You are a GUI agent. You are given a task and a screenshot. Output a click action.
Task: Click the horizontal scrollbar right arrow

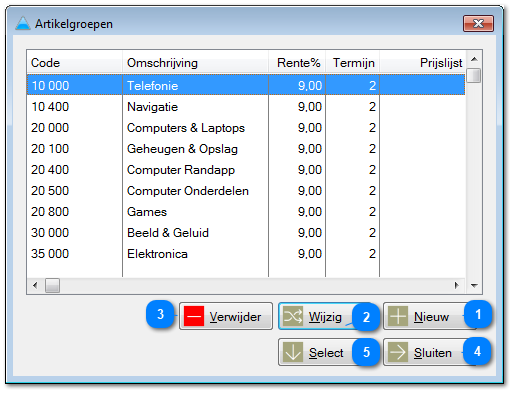click(x=457, y=285)
